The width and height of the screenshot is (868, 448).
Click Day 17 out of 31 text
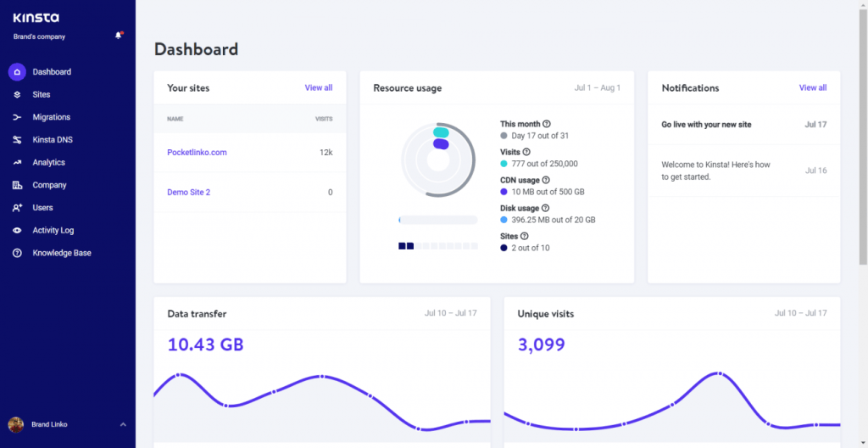click(540, 136)
